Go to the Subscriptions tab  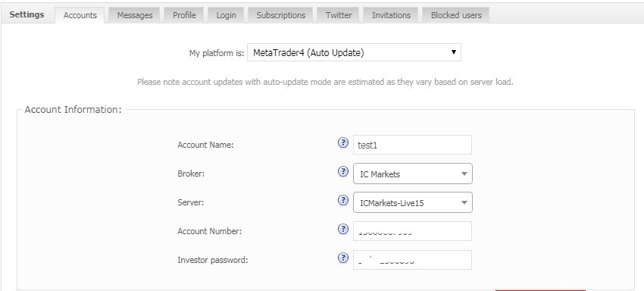281,15
